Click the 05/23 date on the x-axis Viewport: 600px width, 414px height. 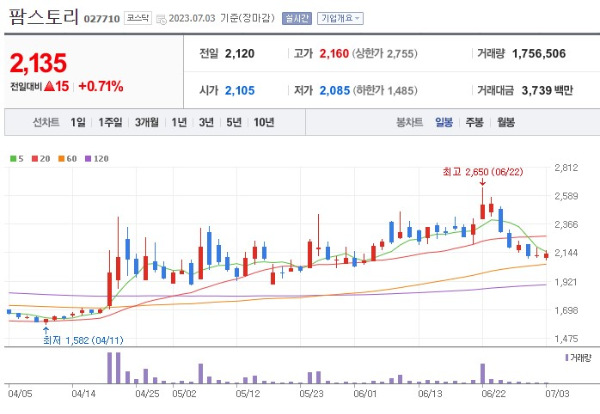click(x=311, y=394)
